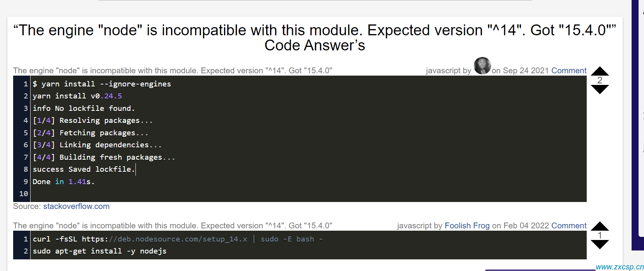Open the stackoverflow.com source link
This screenshot has width=644, height=271.
pos(76,206)
